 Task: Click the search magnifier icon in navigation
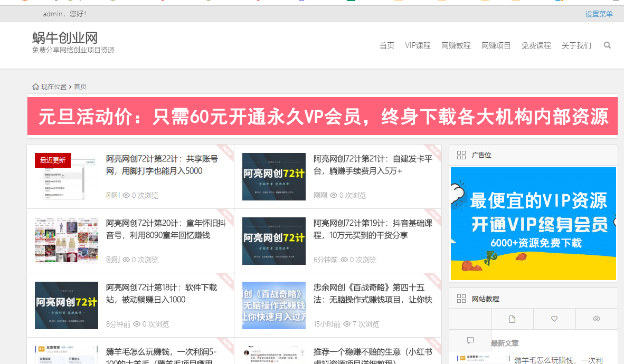click(607, 45)
